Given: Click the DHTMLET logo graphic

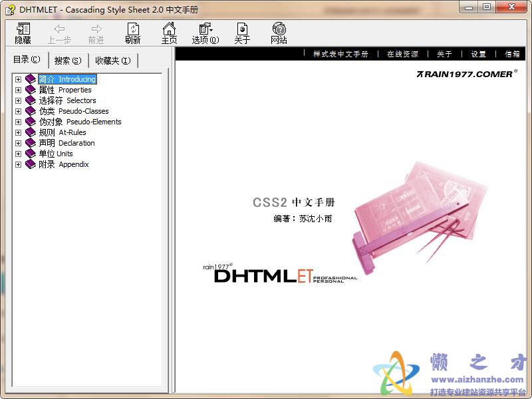Looking at the screenshot, I should click(x=280, y=274).
